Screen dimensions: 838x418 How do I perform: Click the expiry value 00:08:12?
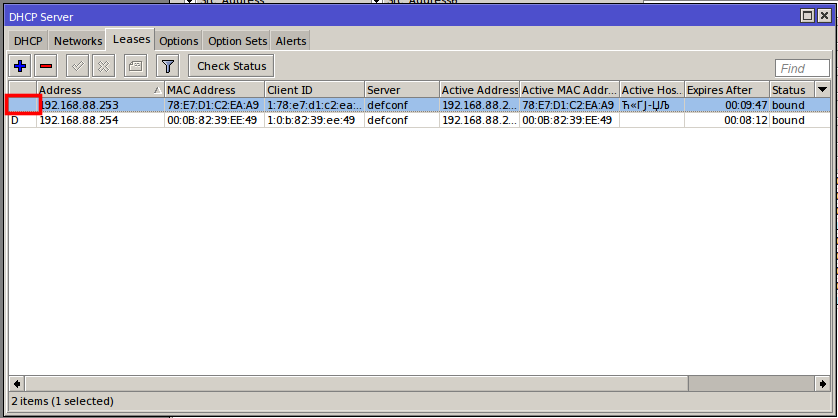(x=746, y=120)
